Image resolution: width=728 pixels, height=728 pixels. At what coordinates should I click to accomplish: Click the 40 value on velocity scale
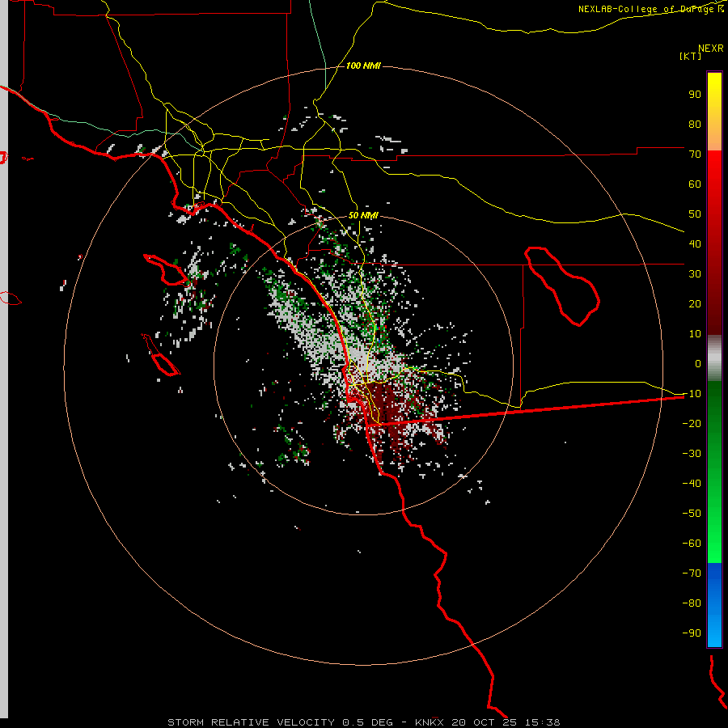click(x=695, y=244)
